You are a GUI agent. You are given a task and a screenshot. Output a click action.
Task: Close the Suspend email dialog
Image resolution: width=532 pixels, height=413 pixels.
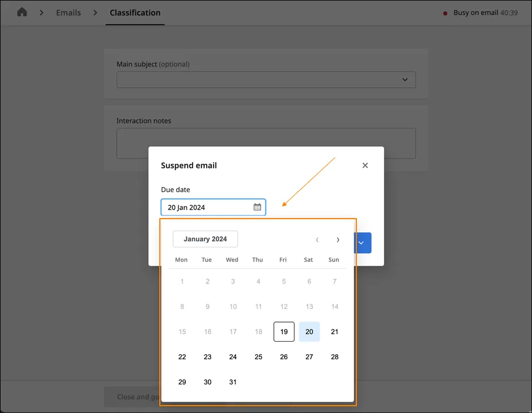coord(365,166)
